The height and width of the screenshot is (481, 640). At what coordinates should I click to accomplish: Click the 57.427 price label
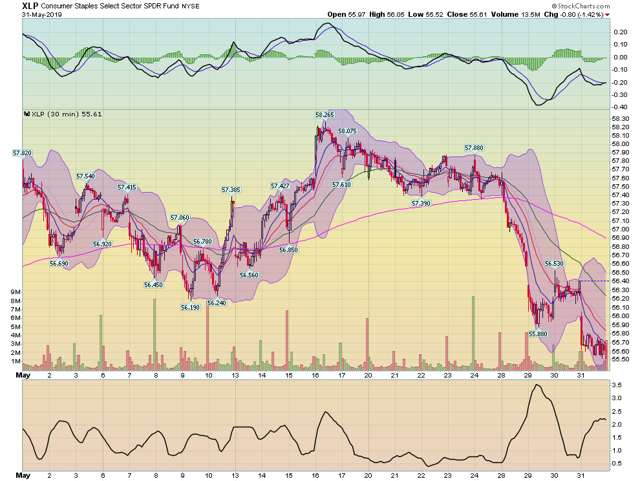(x=280, y=186)
